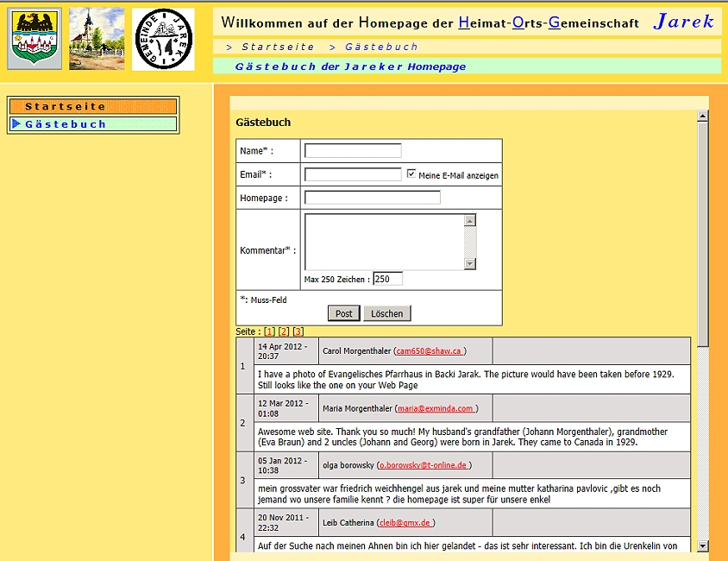Open Startseite breadcrumb link in header
This screenshot has width=728, height=561.
[278, 47]
